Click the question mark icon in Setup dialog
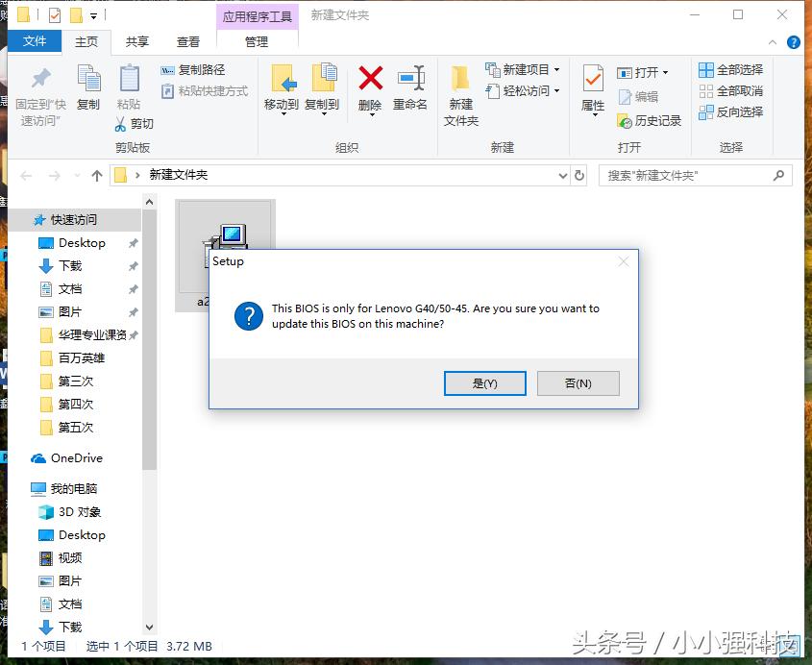This screenshot has height=665, width=812. [x=249, y=316]
